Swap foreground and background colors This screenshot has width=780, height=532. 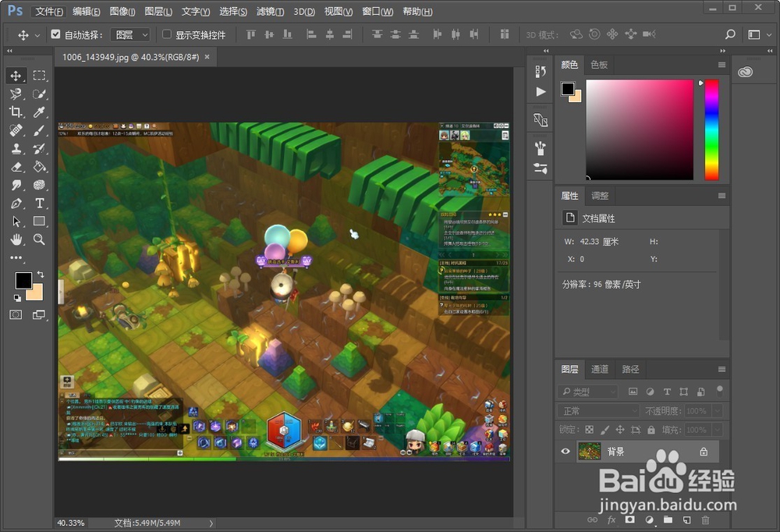pos(41,275)
